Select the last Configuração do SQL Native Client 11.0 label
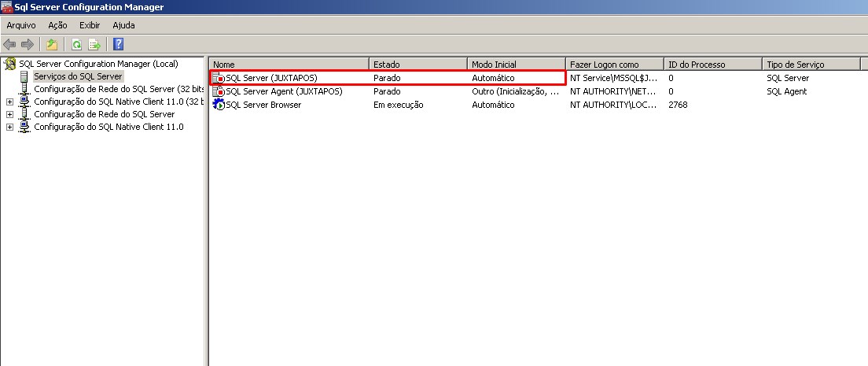Viewport: 868px width, 366px height. [x=108, y=127]
